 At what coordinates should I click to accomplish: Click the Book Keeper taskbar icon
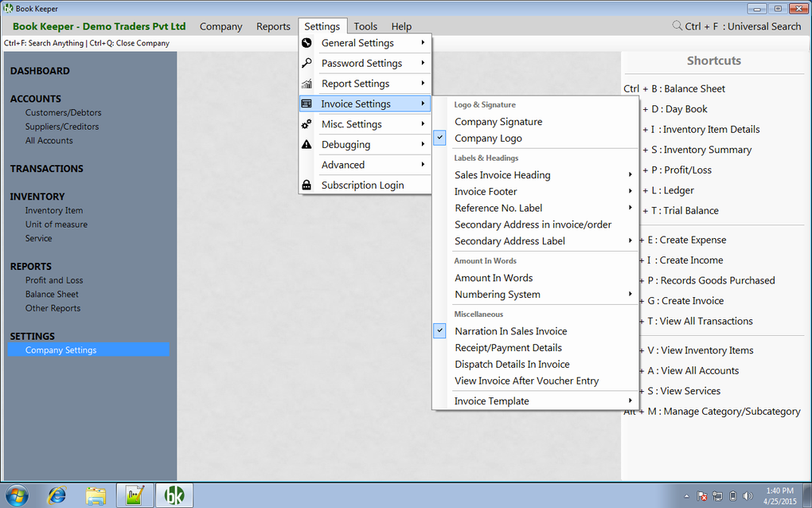[x=174, y=495]
